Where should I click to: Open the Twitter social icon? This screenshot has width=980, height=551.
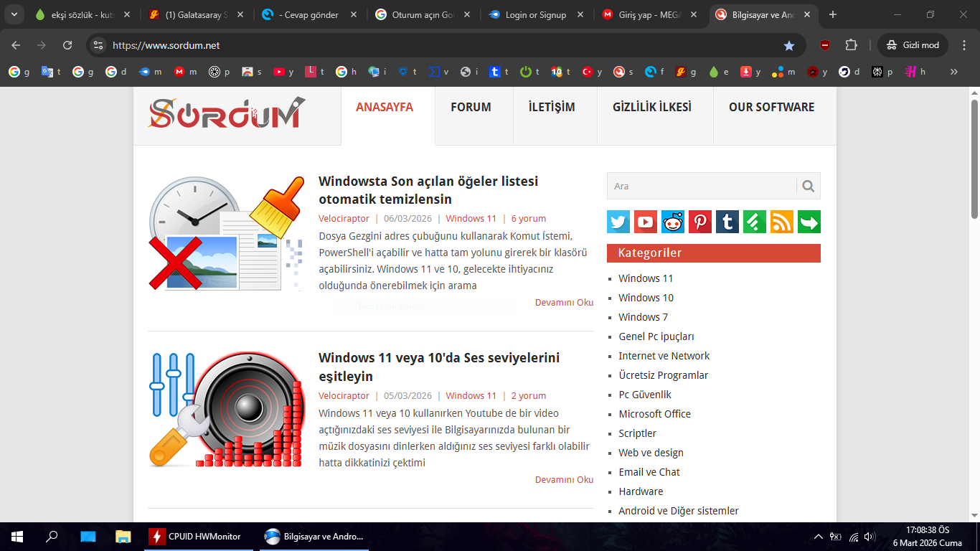pyautogui.click(x=618, y=222)
